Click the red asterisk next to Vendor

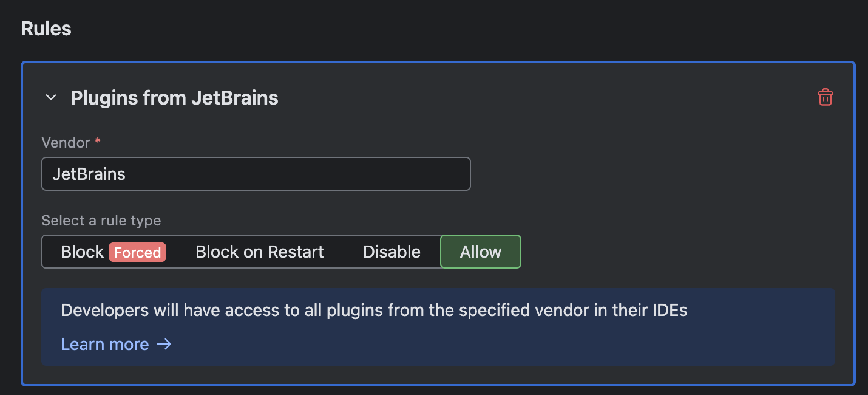coord(98,142)
